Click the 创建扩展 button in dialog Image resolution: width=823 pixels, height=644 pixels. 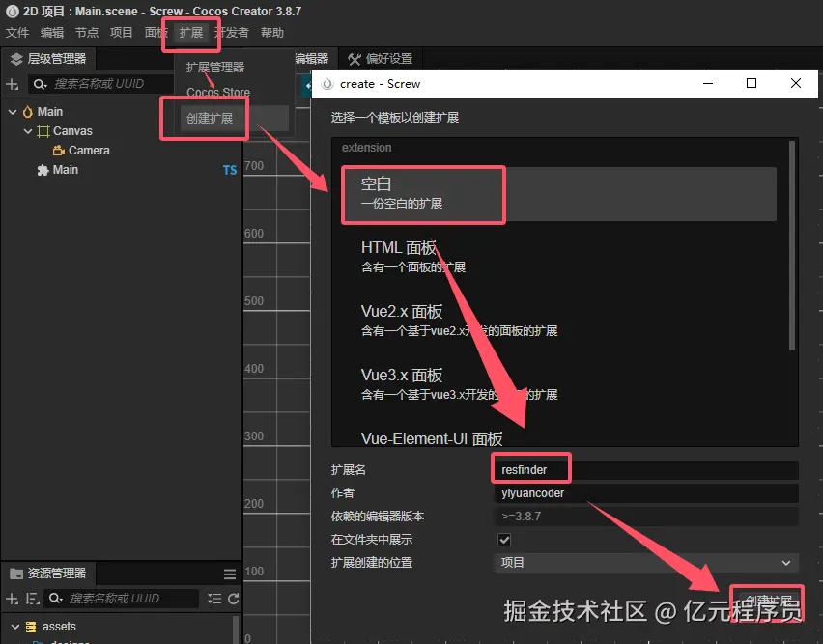pos(767,602)
